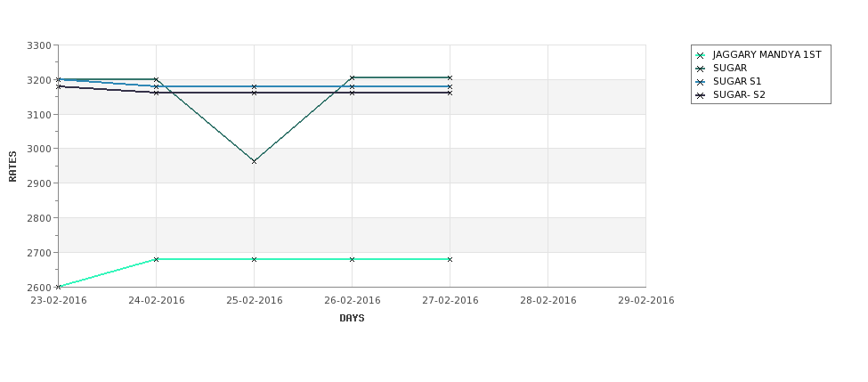Click the DAYS axis title
The height and width of the screenshot is (382, 868).
[352, 319]
